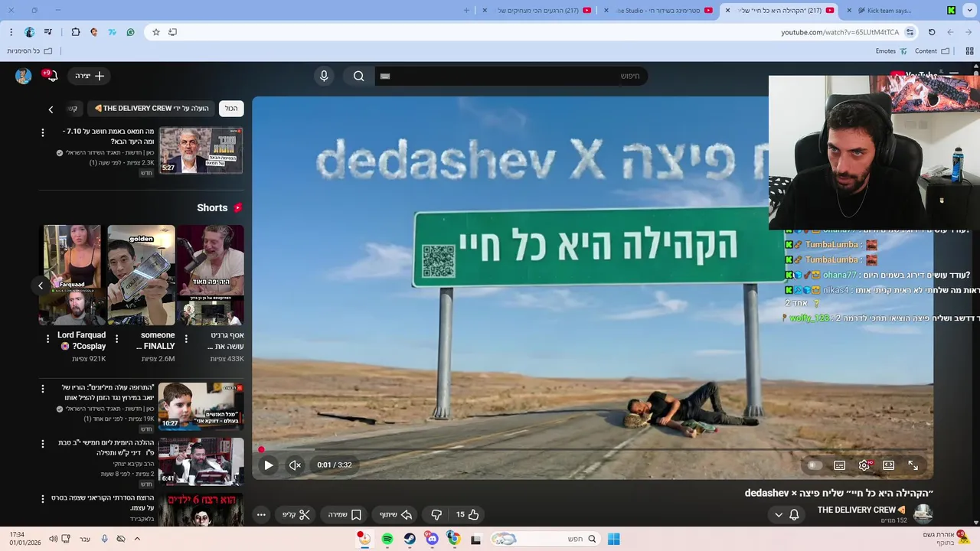980x551 pixels.
Task: Click the address bar URL
Action: [840, 32]
